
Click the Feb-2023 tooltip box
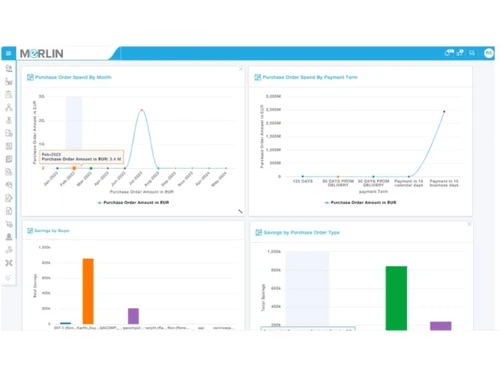(82, 157)
